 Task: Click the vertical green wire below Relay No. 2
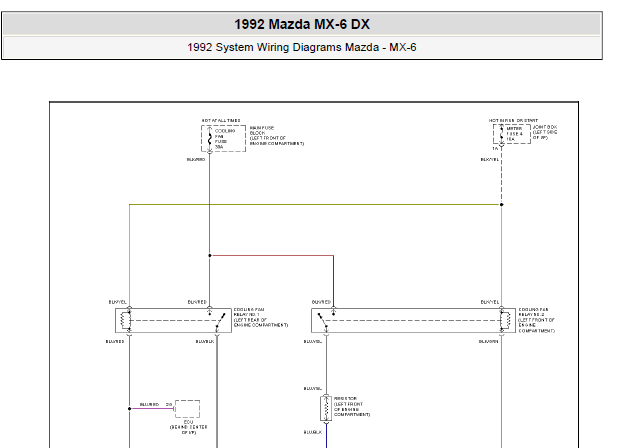pyautogui.click(x=501, y=391)
